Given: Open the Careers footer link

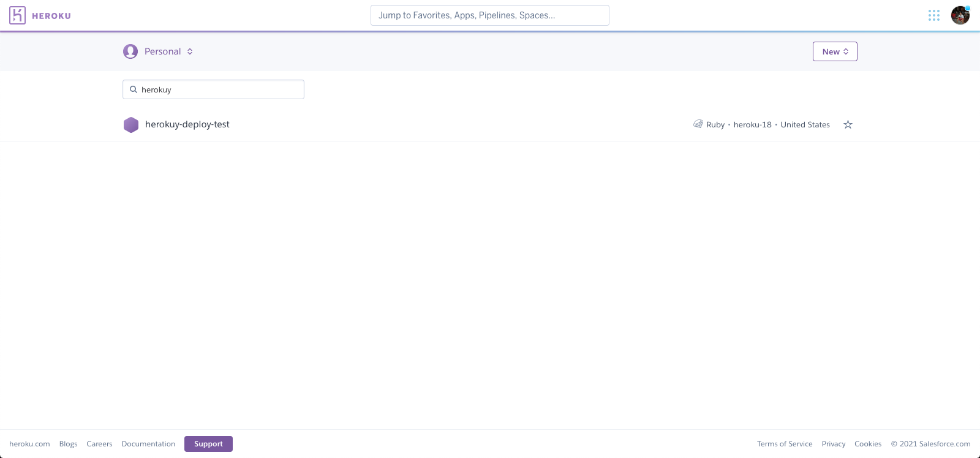Looking at the screenshot, I should coord(99,444).
